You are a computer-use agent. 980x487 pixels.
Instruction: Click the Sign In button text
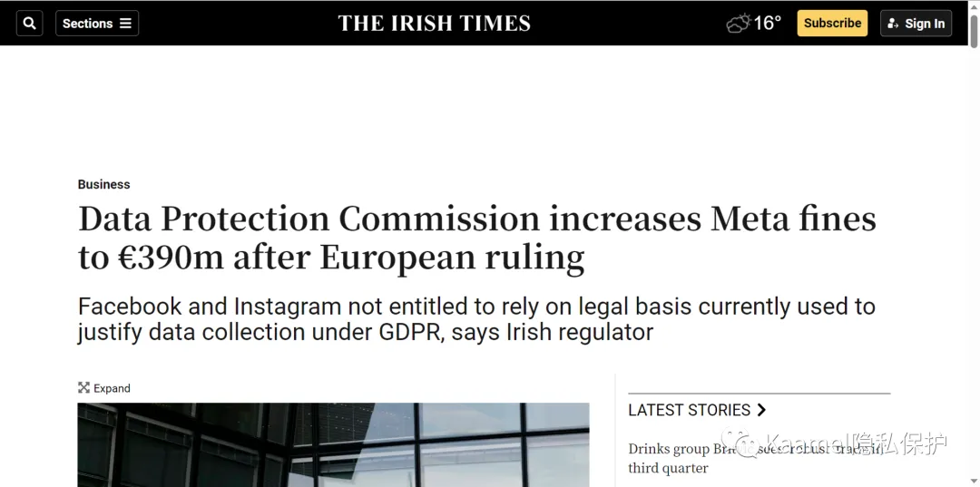[925, 24]
